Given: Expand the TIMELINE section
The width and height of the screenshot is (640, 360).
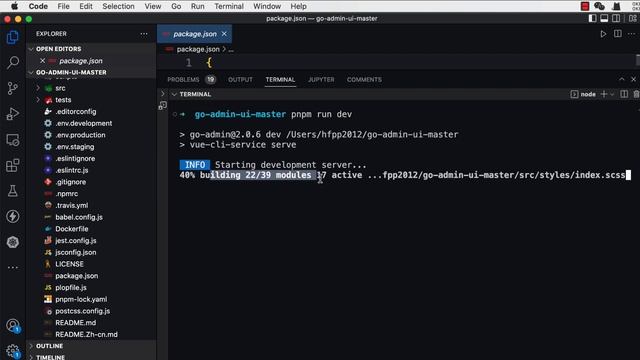Looking at the screenshot, I should tap(50, 357).
